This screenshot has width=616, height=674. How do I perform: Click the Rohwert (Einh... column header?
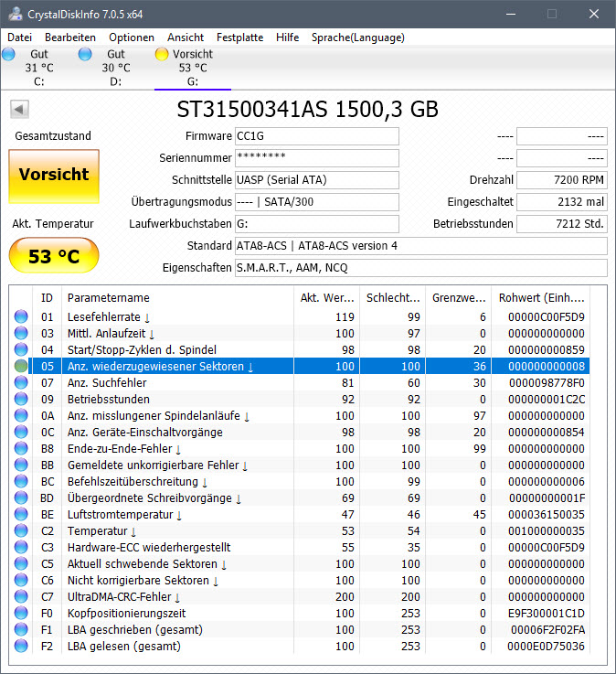(541, 297)
